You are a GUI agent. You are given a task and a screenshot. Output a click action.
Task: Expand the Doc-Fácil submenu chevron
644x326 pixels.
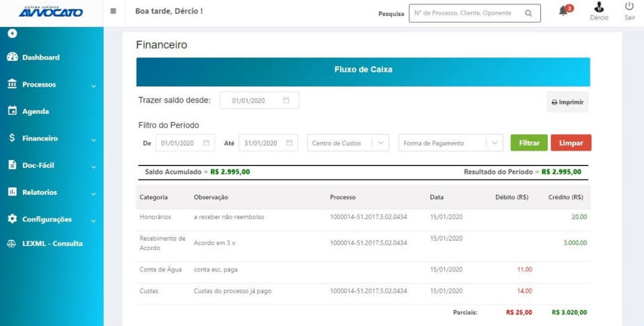94,167
